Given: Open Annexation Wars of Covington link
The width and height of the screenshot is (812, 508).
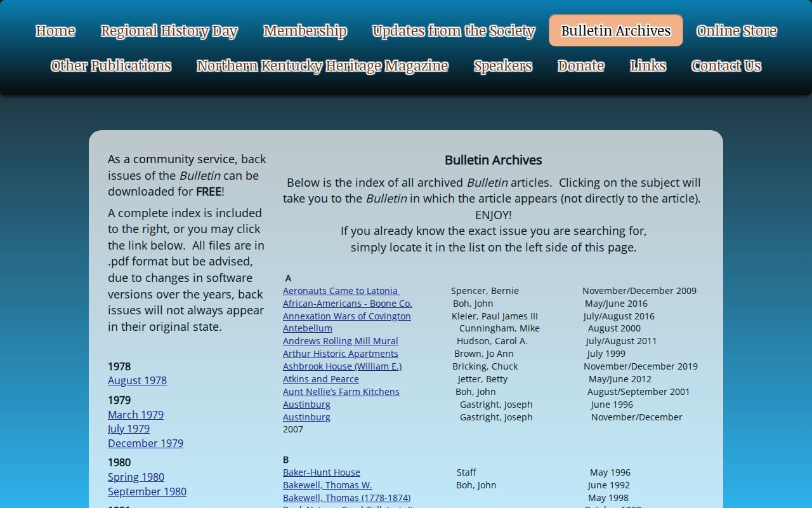Looking at the screenshot, I should [x=347, y=316].
